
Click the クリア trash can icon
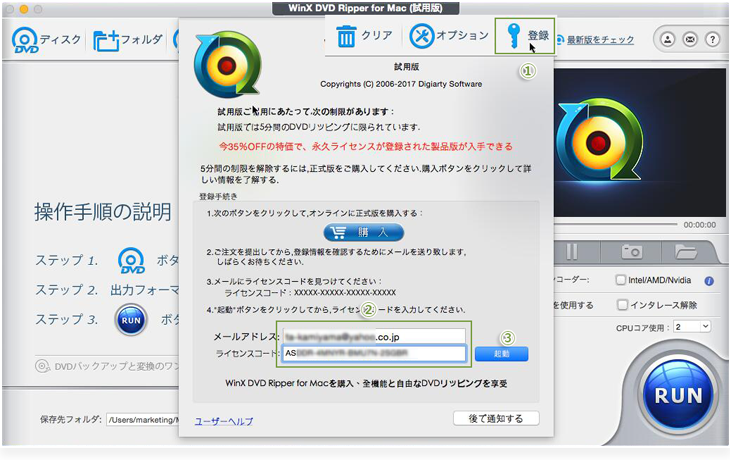[347, 35]
